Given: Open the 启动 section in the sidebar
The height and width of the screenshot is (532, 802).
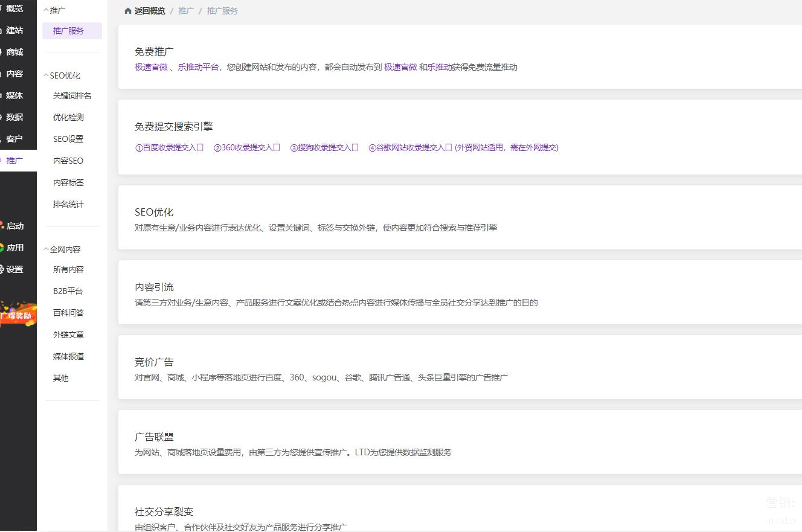Looking at the screenshot, I should coord(13,226).
